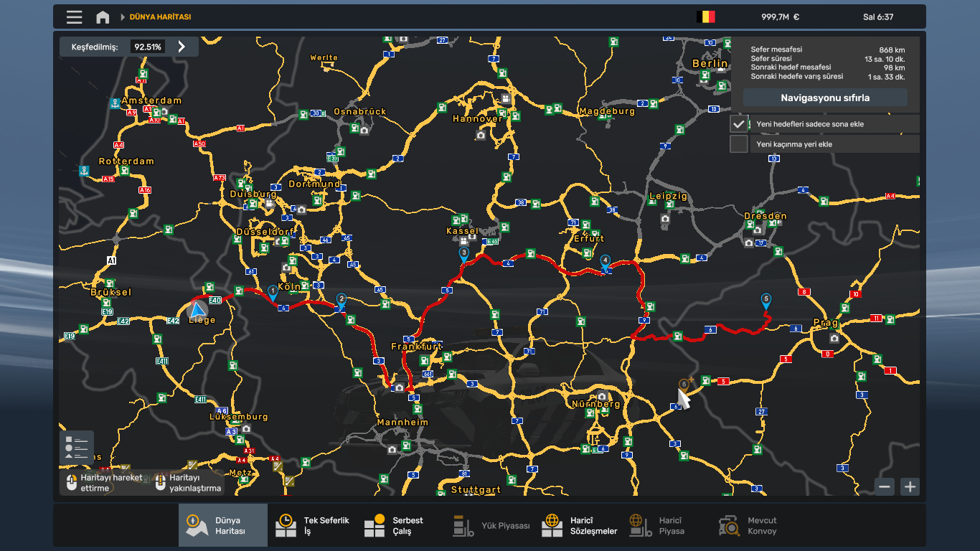Click the Leipzig city label
980x551 pixels.
[668, 196]
